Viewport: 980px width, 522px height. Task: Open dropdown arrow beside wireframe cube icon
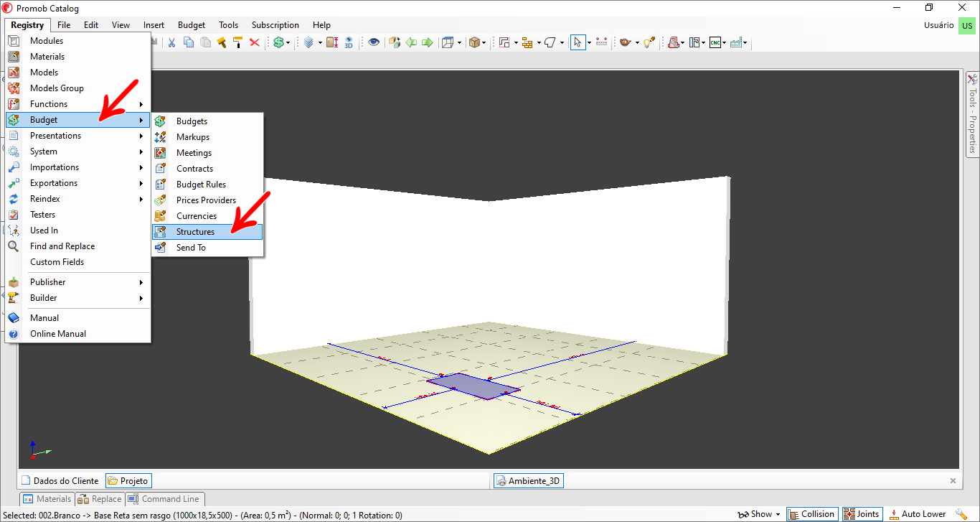(x=459, y=42)
